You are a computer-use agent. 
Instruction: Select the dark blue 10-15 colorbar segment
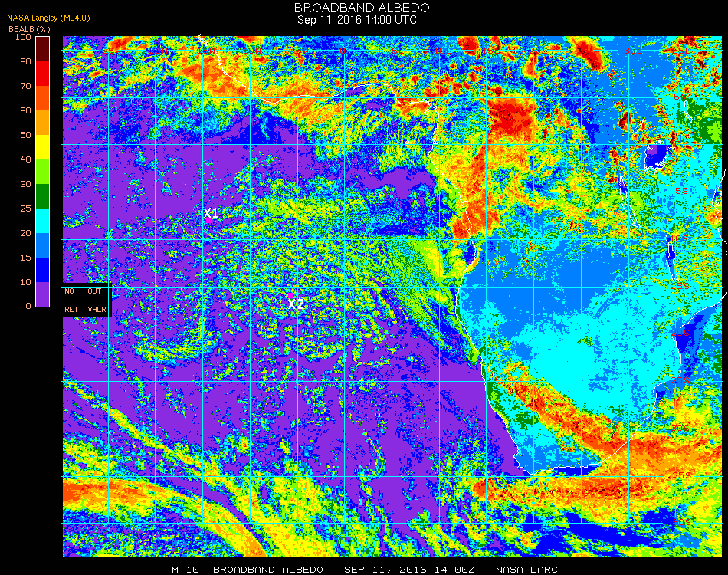42,270
